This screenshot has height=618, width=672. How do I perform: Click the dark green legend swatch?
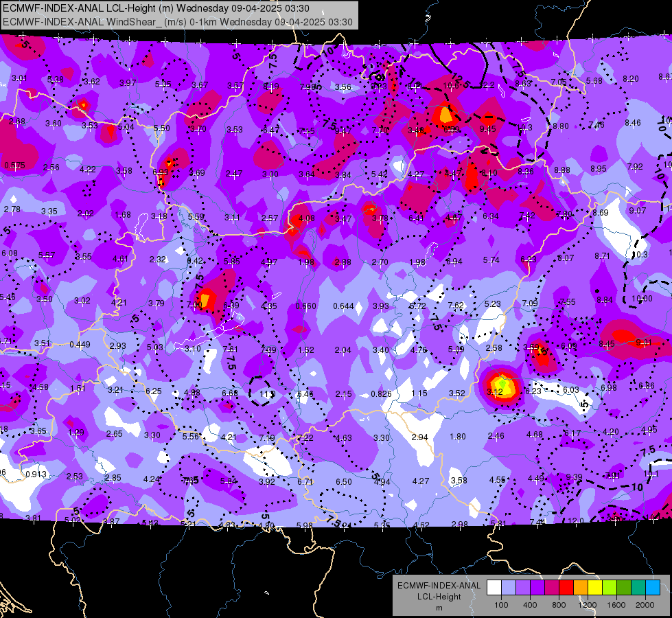pyautogui.click(x=624, y=588)
